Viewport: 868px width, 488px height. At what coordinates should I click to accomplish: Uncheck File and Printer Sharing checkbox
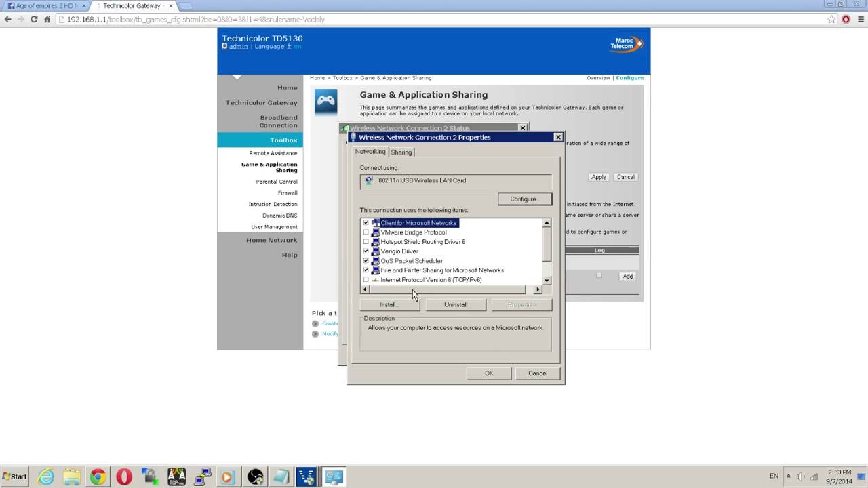366,270
